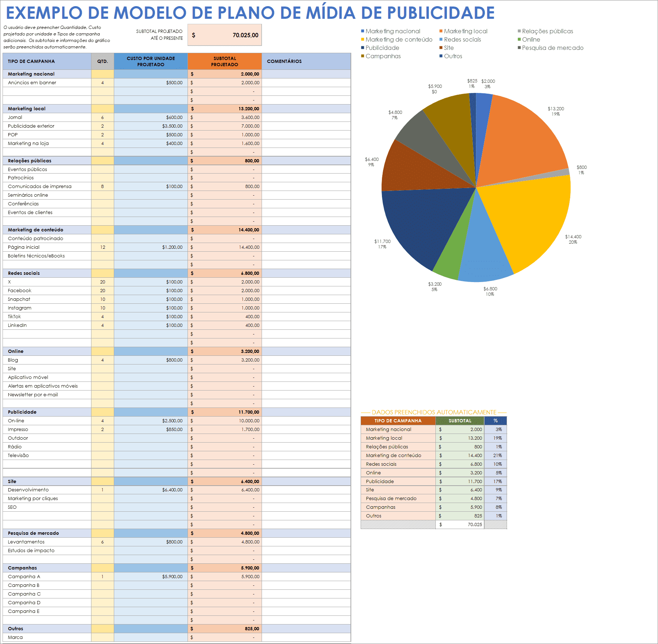Viewport: 658px width, 644px height.
Task: Click the Página inicial quantity 12
Action: pyautogui.click(x=103, y=247)
